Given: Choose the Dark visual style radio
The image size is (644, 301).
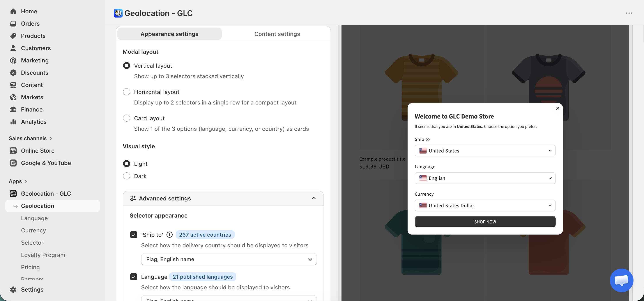Looking at the screenshot, I should [127, 176].
